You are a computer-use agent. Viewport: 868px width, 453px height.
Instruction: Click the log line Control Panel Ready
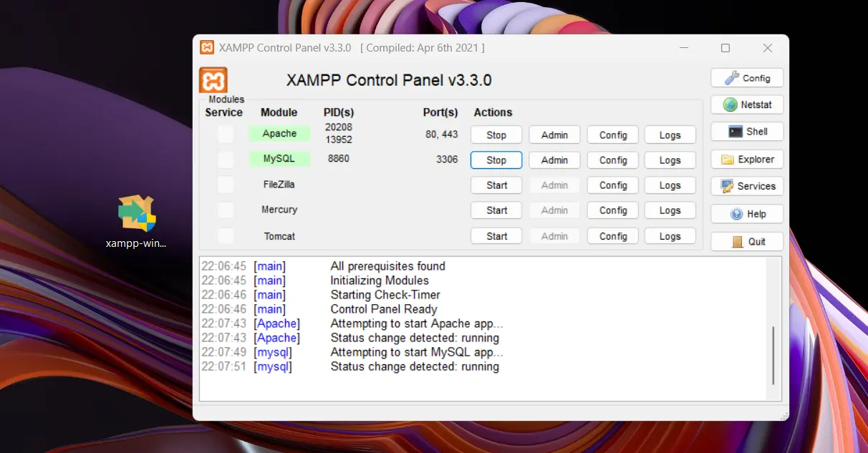pyautogui.click(x=384, y=309)
